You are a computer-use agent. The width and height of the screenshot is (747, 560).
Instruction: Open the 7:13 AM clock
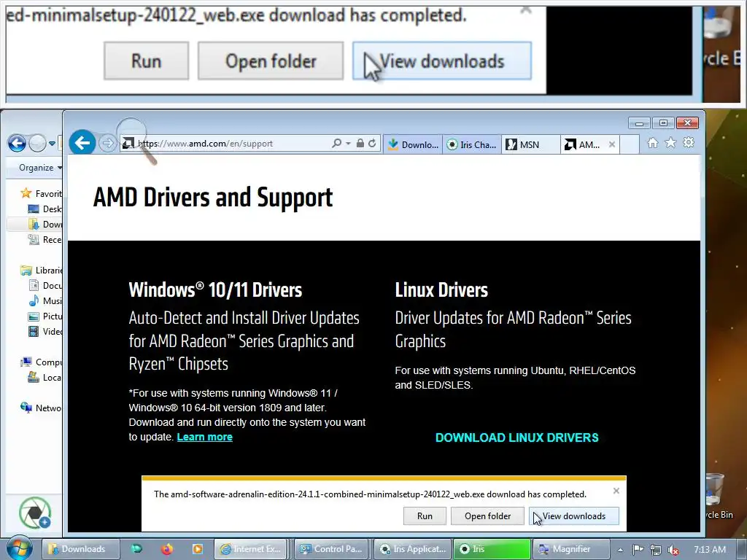click(x=710, y=550)
